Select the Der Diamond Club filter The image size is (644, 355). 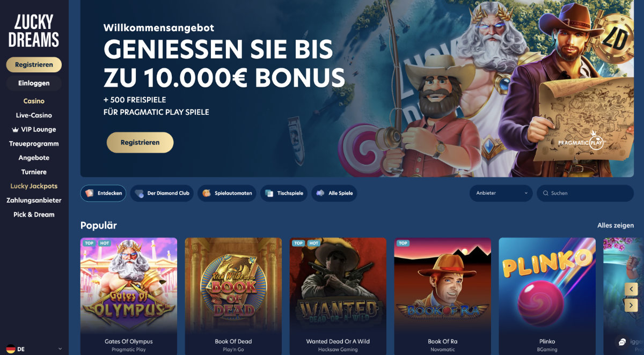pyautogui.click(x=162, y=193)
